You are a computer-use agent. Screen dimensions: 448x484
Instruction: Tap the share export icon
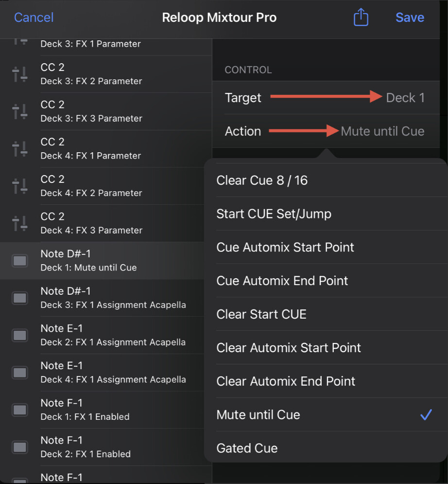361,18
